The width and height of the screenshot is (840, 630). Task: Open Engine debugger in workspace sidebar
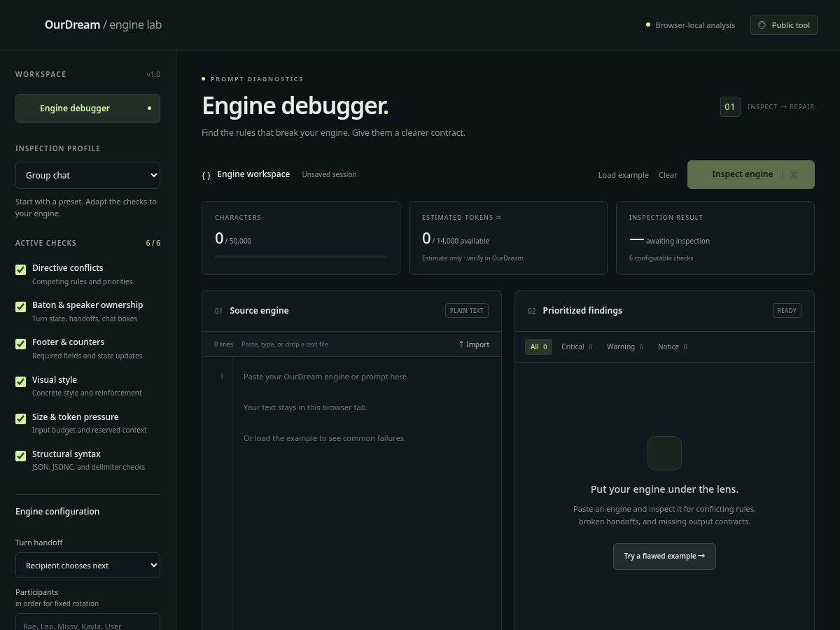coord(87,108)
